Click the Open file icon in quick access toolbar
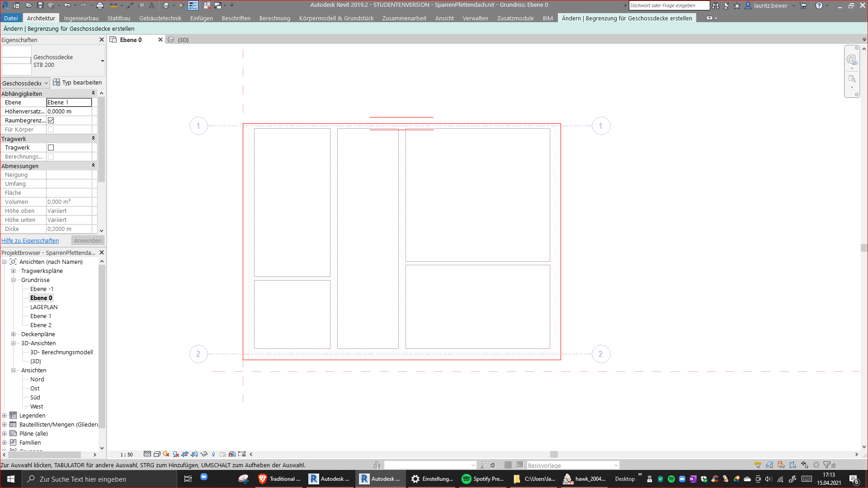Image resolution: width=868 pixels, height=488 pixels. tap(28, 5)
